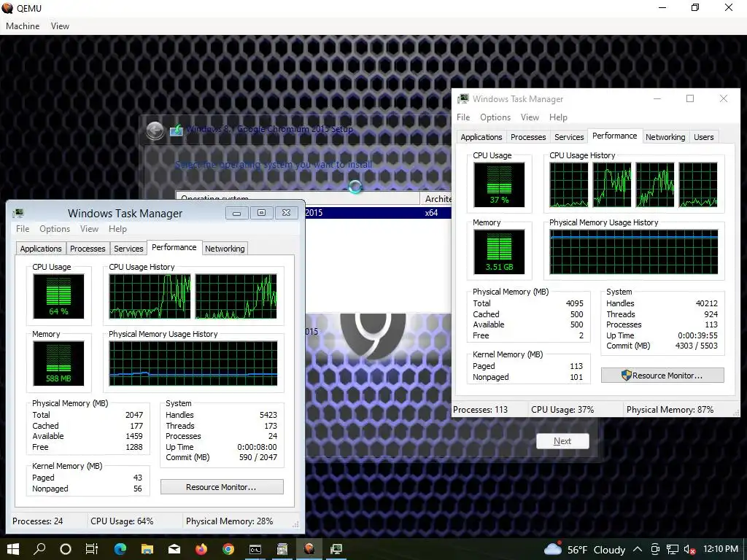Open weather widget showing 56°F Cloudy
This screenshot has height=560, width=747.
point(584,550)
